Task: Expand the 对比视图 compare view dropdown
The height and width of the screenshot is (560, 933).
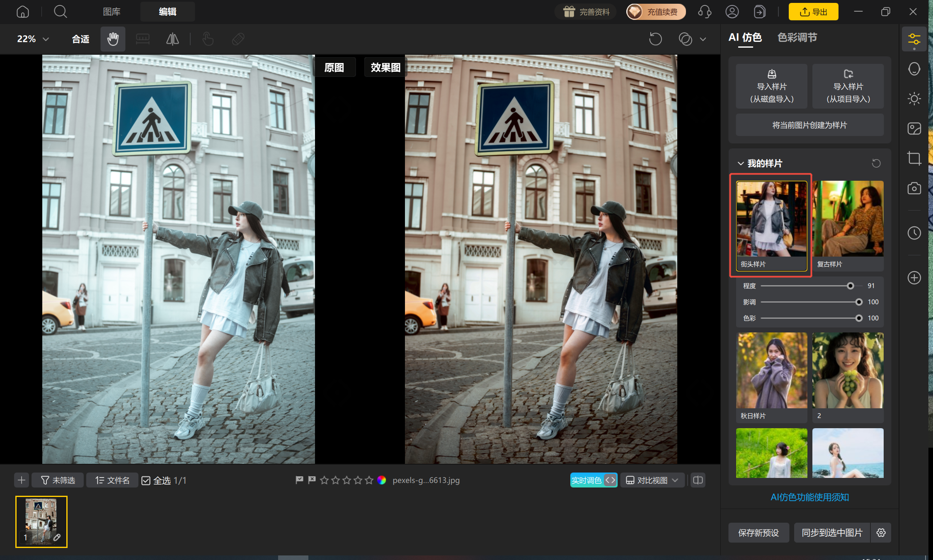Action: tap(652, 480)
